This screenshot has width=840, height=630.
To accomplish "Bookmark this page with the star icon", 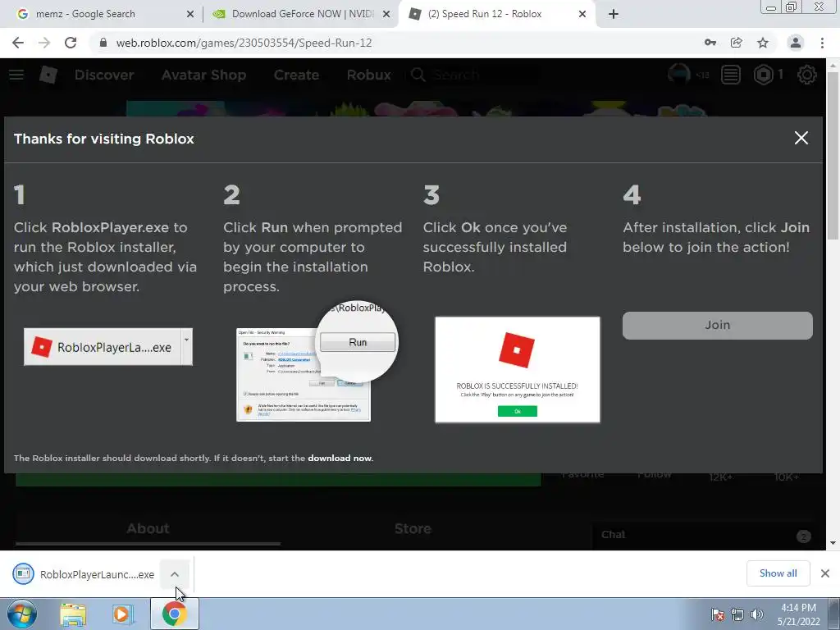I will tap(763, 43).
